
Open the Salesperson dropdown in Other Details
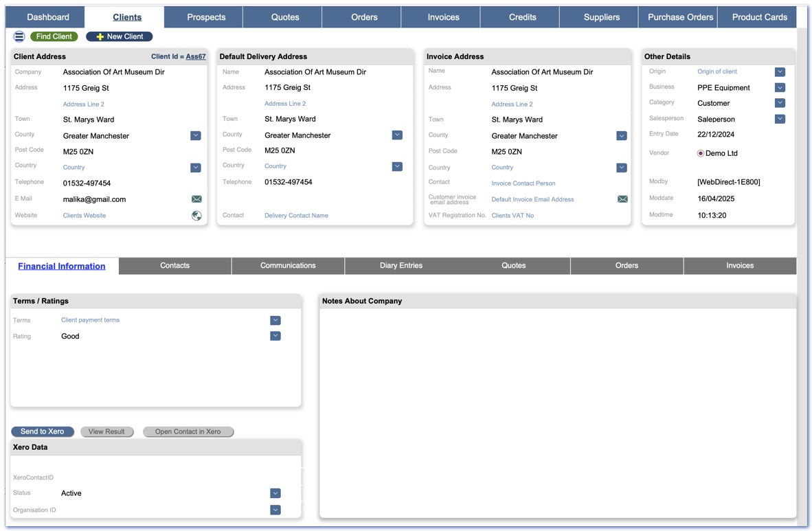click(780, 119)
